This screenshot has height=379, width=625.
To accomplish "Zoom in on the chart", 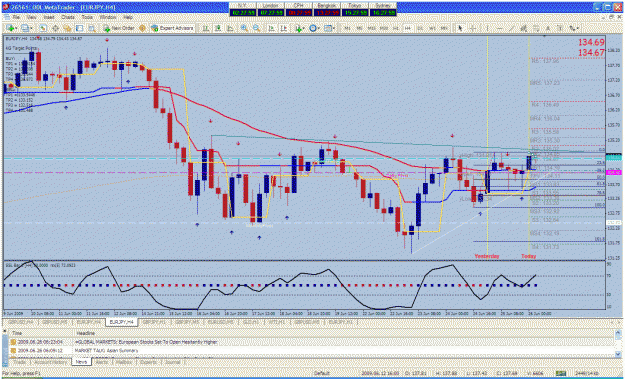I will point(244,28).
